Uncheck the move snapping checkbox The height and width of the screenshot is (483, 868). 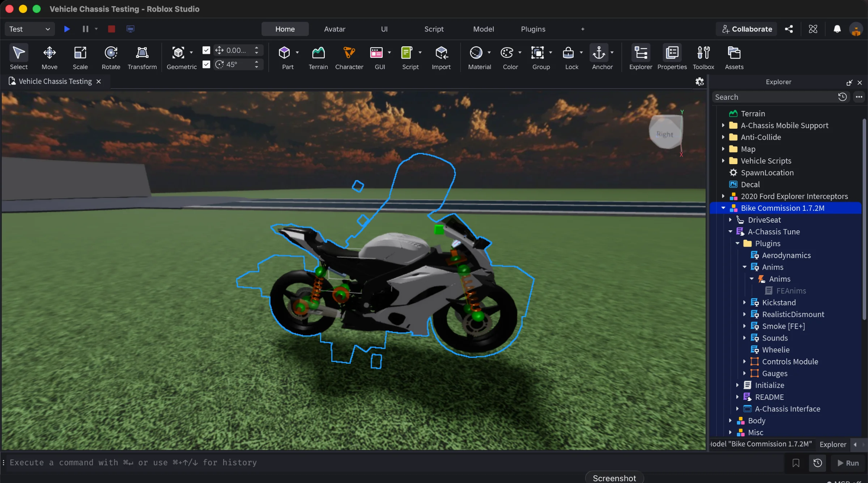click(x=206, y=50)
